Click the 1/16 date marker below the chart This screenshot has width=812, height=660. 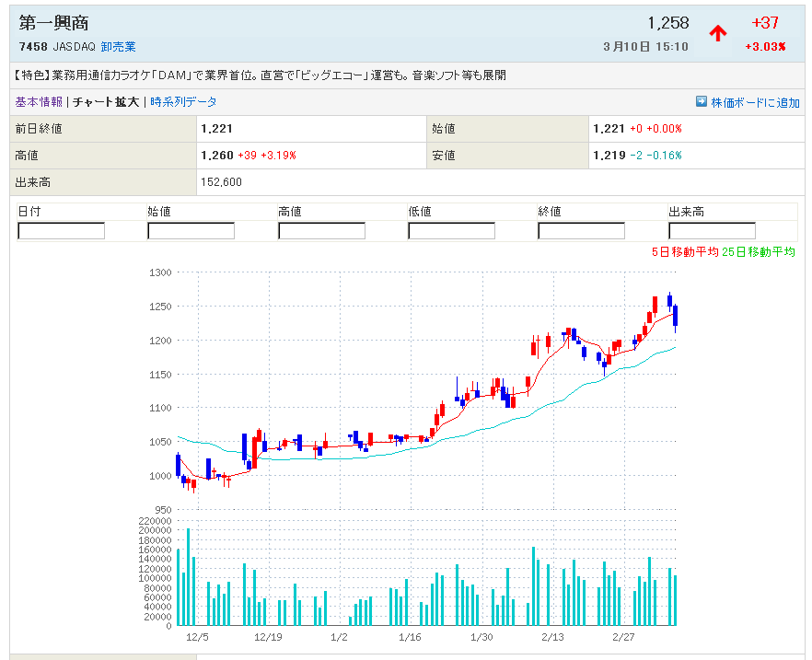tap(410, 637)
